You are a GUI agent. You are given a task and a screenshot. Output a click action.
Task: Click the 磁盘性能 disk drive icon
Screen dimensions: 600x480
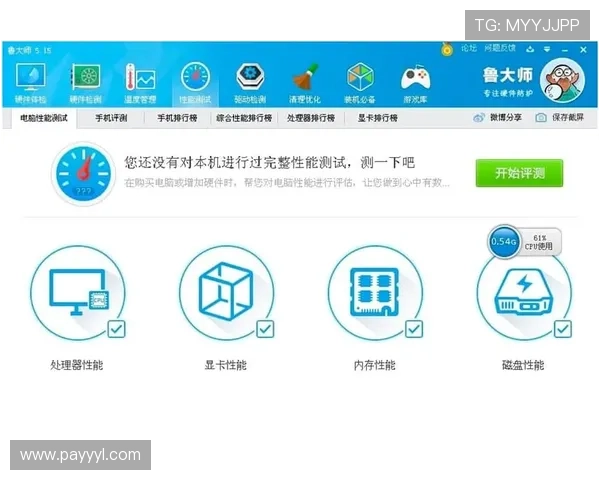[524, 293]
